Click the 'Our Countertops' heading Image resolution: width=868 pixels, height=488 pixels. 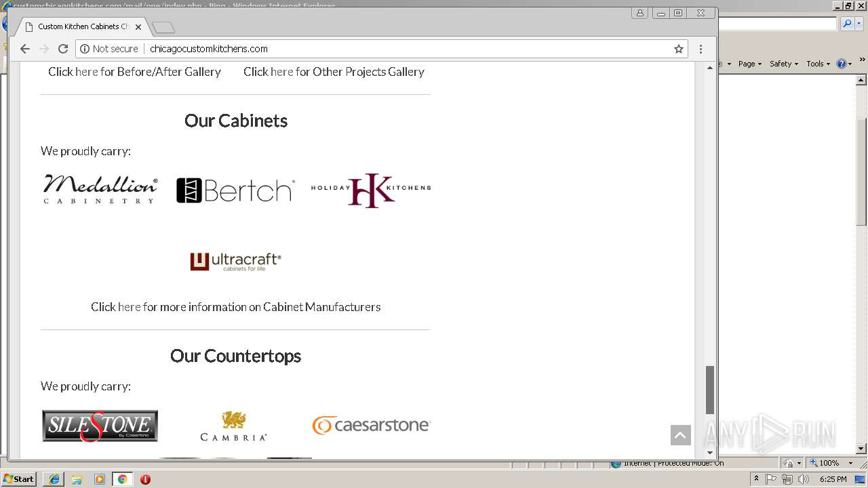click(x=235, y=356)
